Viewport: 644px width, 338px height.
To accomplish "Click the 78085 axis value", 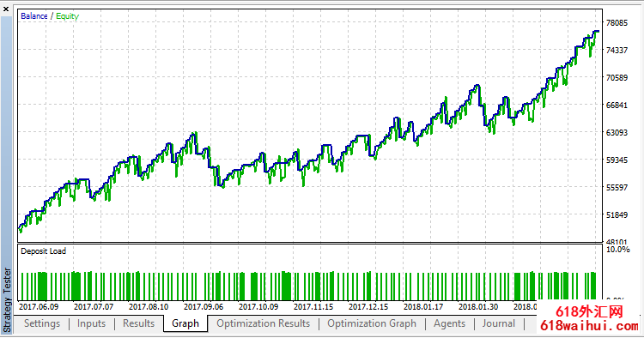I will click(x=617, y=22).
